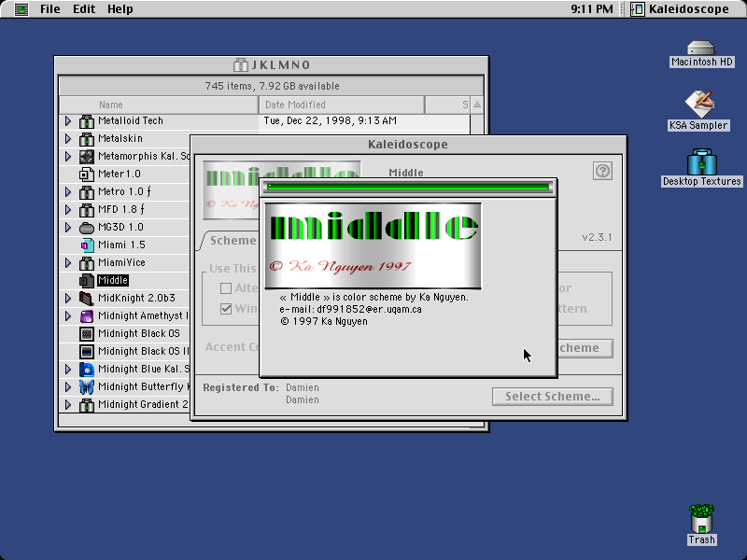This screenshot has width=747, height=560.
Task: Expand the Midnight Blue Kal. disclosure triangle
Action: click(x=67, y=369)
